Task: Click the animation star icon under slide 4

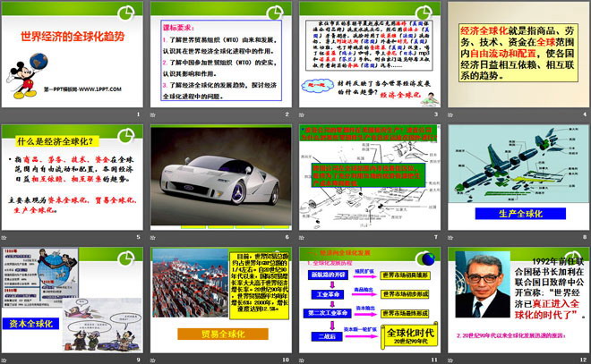Action: tap(450, 114)
